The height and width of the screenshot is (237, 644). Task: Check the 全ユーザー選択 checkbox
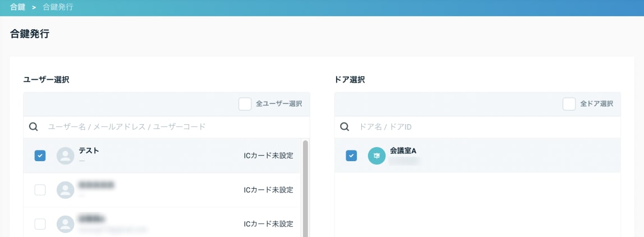point(245,104)
